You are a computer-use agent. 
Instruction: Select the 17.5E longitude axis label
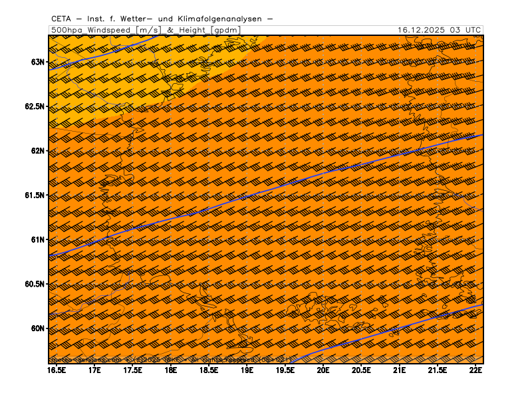133,370
